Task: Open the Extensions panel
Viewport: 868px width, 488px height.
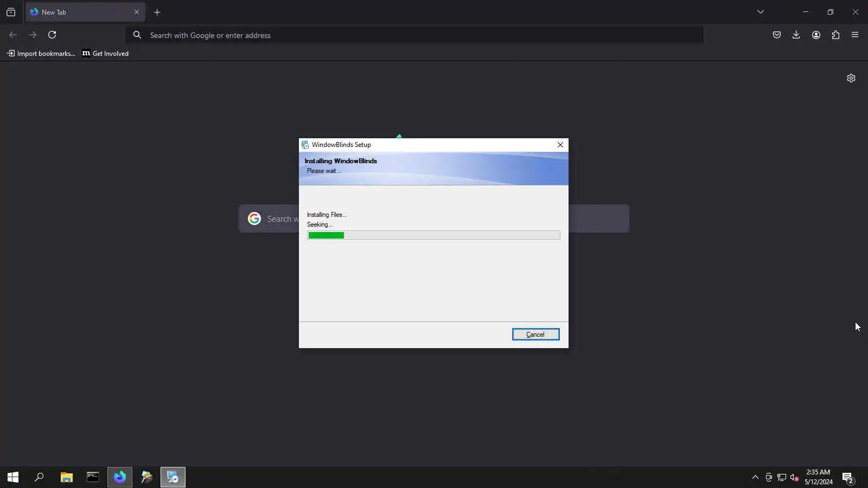Action: pos(835,35)
